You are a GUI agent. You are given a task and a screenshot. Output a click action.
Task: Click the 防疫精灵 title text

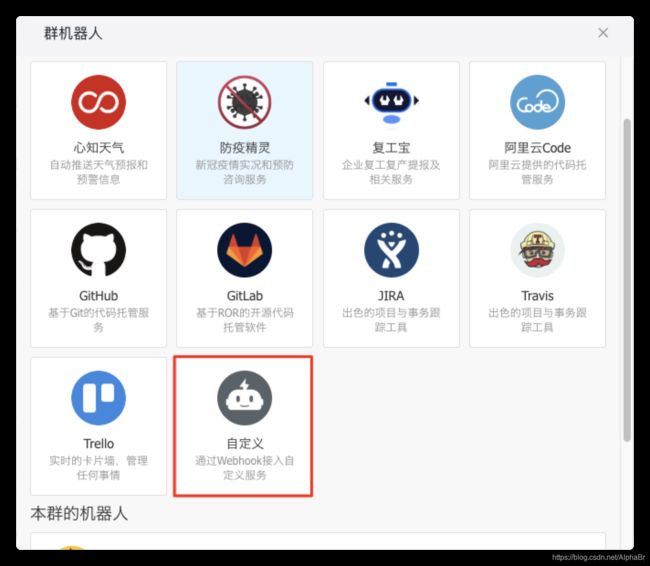tap(245, 148)
